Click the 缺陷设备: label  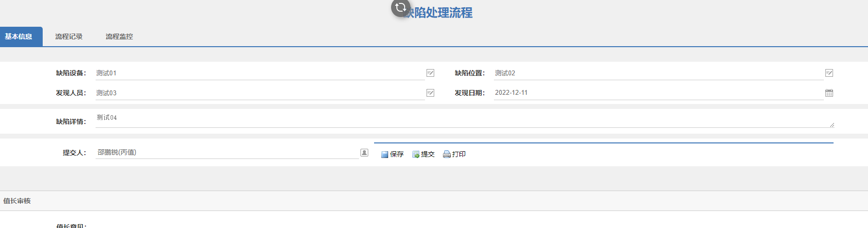[71, 73]
